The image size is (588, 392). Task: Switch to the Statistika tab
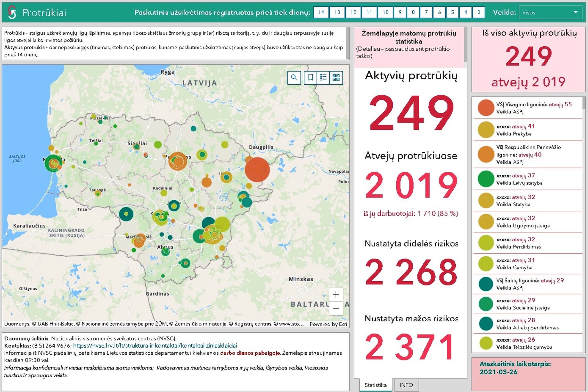pyautogui.click(x=375, y=385)
